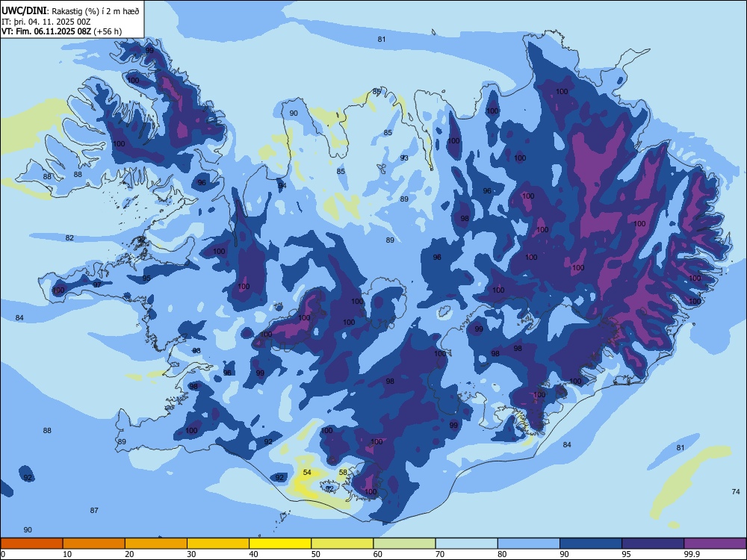Click the 'UWC/DINI: Rakastig (%) í 2 m hæð' title
Viewport: 747px width, 560px height.
pos(70,10)
